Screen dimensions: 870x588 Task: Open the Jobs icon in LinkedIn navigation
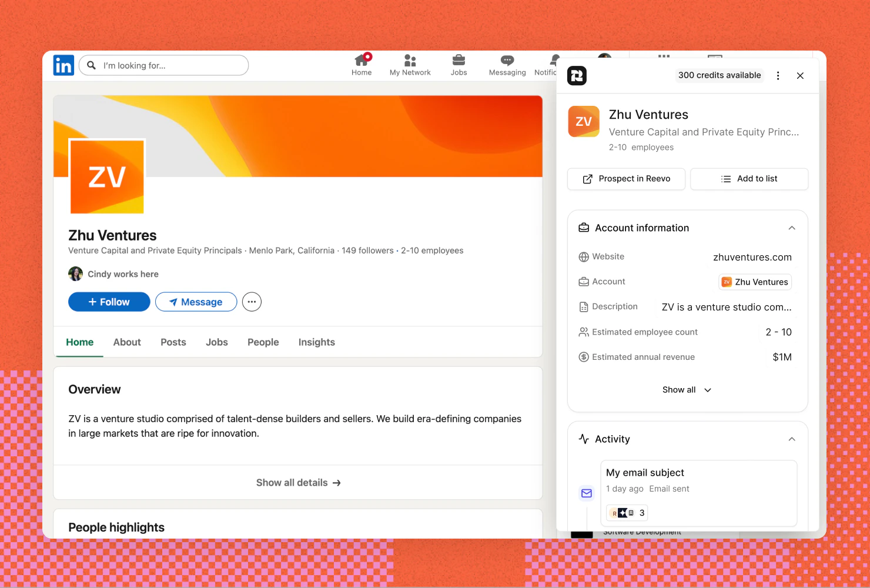click(459, 64)
